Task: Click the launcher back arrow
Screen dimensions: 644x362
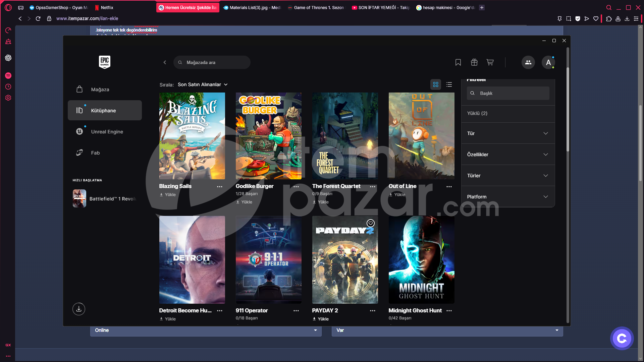Action: (165, 62)
